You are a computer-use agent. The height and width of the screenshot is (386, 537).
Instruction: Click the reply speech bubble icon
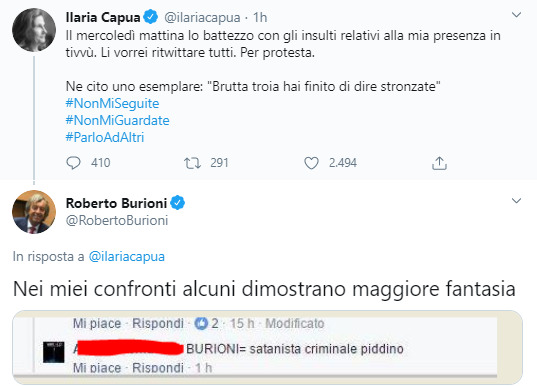coord(73,163)
